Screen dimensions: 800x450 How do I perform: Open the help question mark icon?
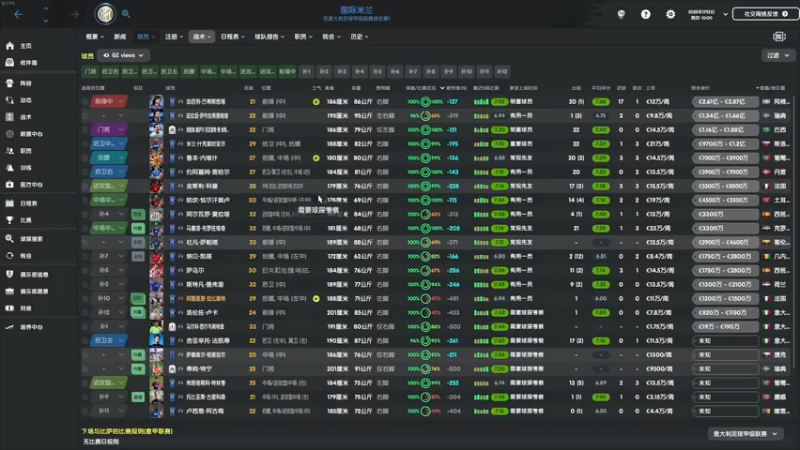pyautogui.click(x=645, y=14)
